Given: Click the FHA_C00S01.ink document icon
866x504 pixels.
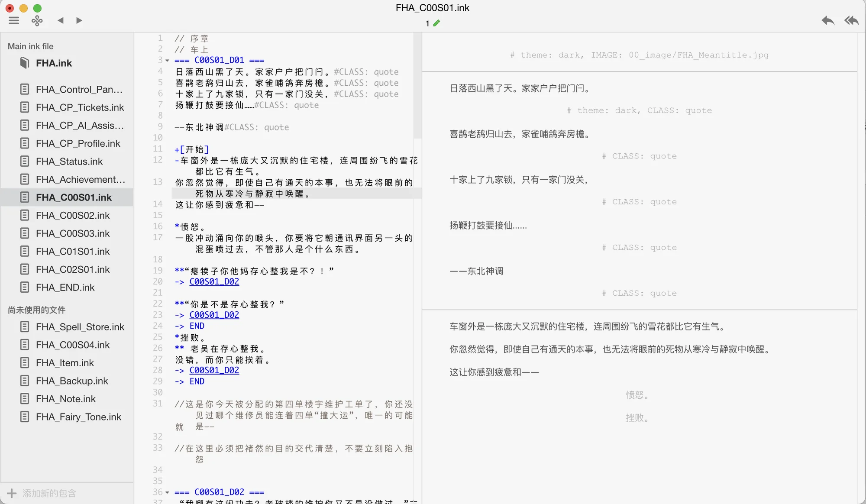Looking at the screenshot, I should click(x=25, y=197).
